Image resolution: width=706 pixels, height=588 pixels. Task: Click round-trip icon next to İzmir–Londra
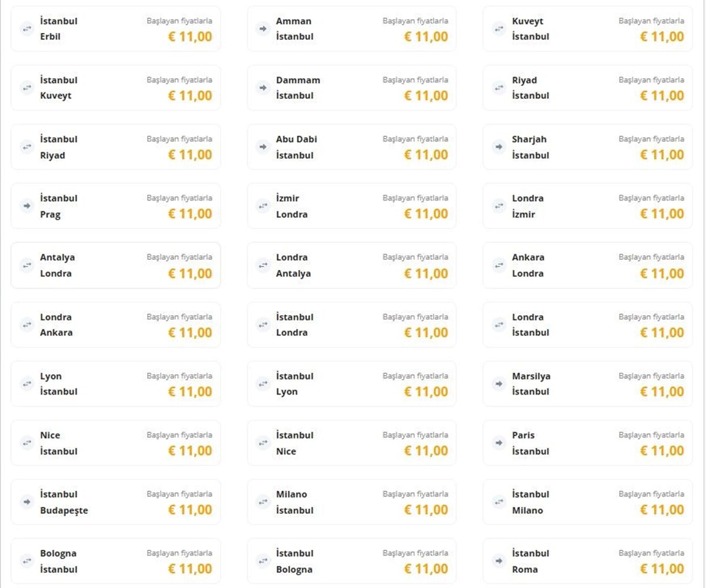[263, 206]
